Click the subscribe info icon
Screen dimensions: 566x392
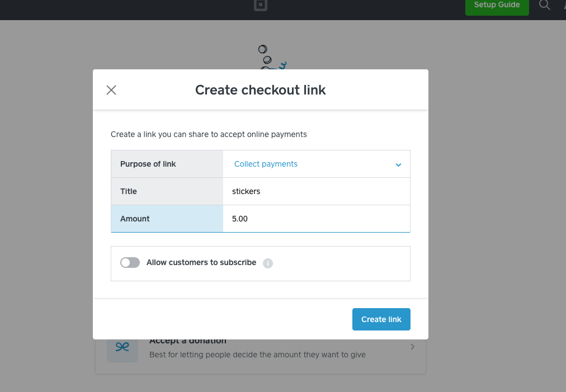[x=268, y=263]
